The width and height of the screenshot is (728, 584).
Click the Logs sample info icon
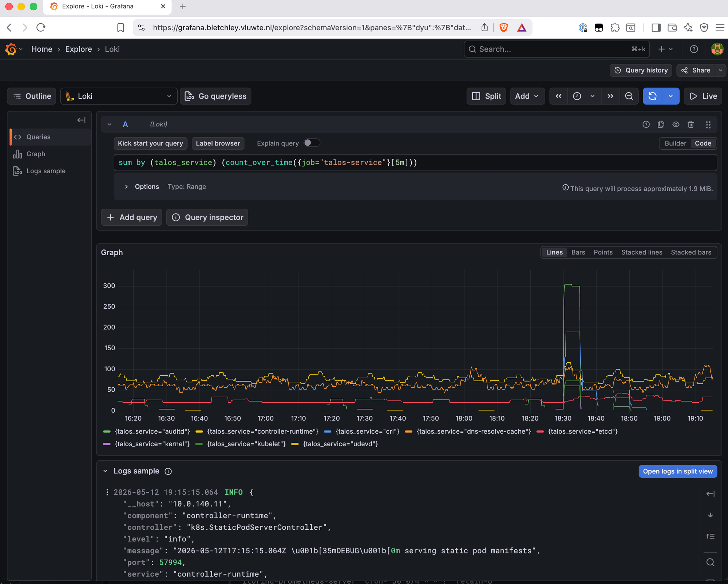(168, 471)
